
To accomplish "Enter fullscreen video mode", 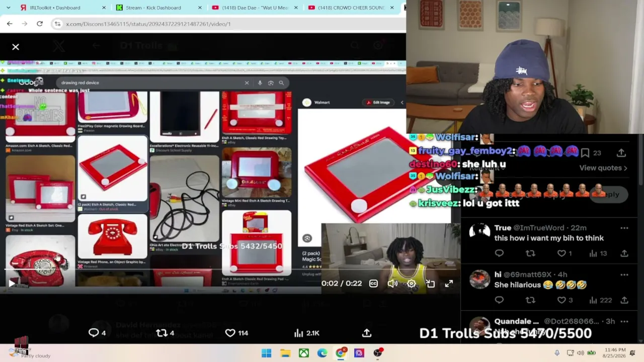I will 449,284.
